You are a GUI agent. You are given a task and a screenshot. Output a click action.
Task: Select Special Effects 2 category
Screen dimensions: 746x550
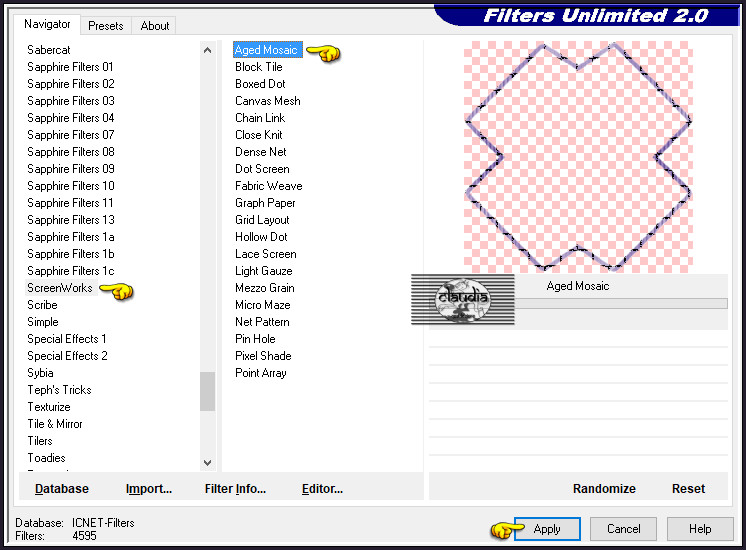click(x=67, y=356)
